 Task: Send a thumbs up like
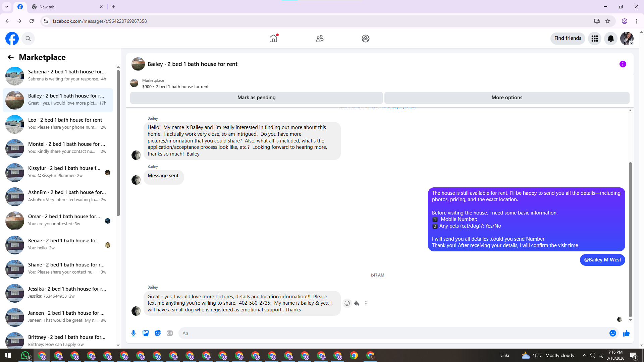pos(626,333)
